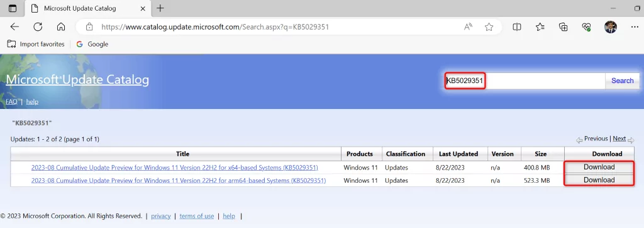Open the user profile picture
The image size is (644, 228).
pyautogui.click(x=610, y=26)
